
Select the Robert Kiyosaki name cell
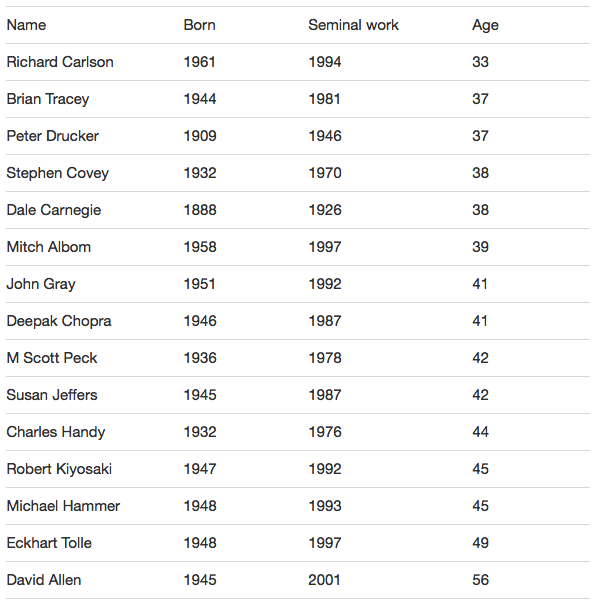pyautogui.click(x=59, y=469)
